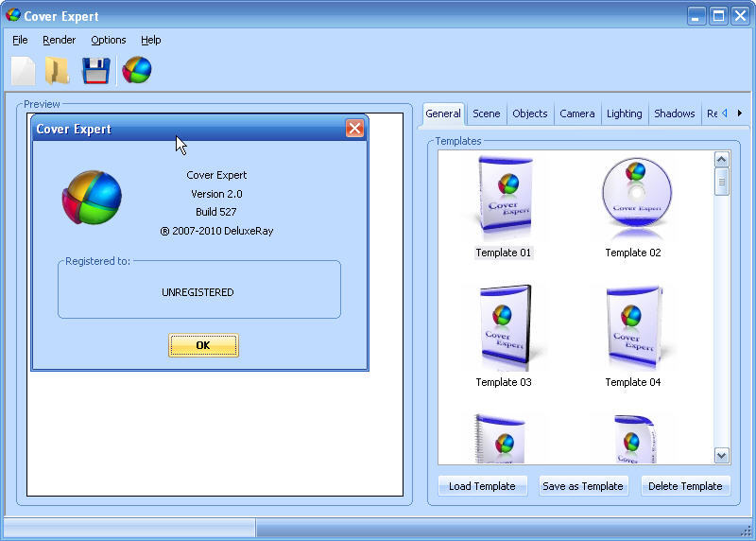The width and height of the screenshot is (756, 541).
Task: Open the Help menu
Action: pos(151,40)
